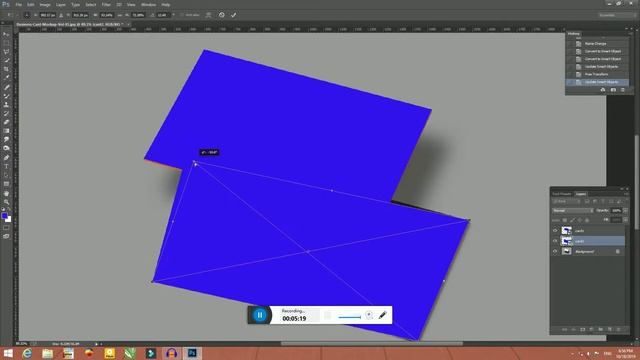Image resolution: width=640 pixels, height=360 pixels.
Task: Select the Pen tool
Action: [6, 157]
